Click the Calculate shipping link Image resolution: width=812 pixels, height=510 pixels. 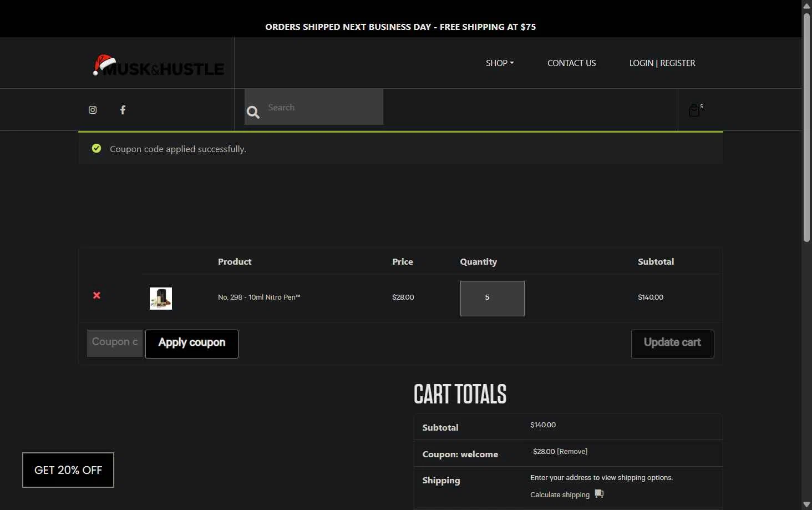click(560, 495)
